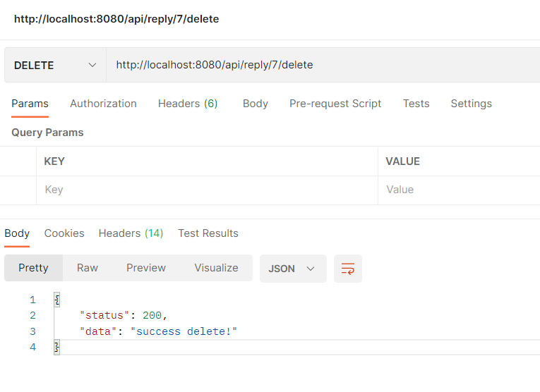
Task: Open the Authorization tab
Action: [103, 104]
